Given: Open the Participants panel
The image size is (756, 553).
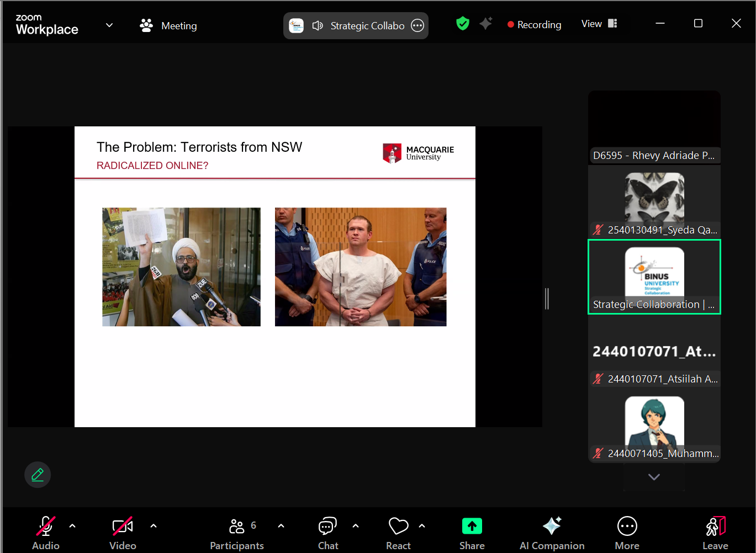Looking at the screenshot, I should click(237, 533).
